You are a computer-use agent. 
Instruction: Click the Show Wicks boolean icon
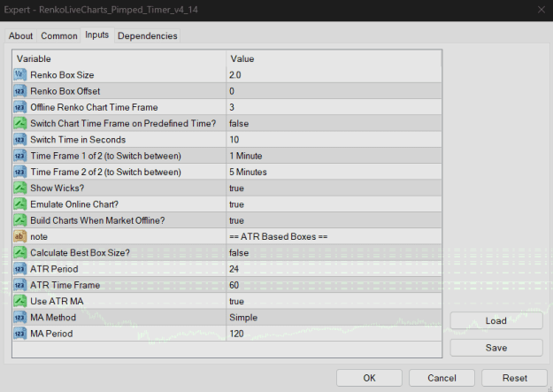[19, 188]
